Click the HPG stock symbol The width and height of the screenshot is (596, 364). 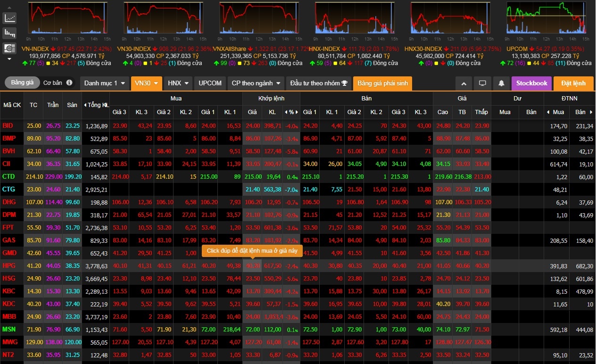(9, 266)
